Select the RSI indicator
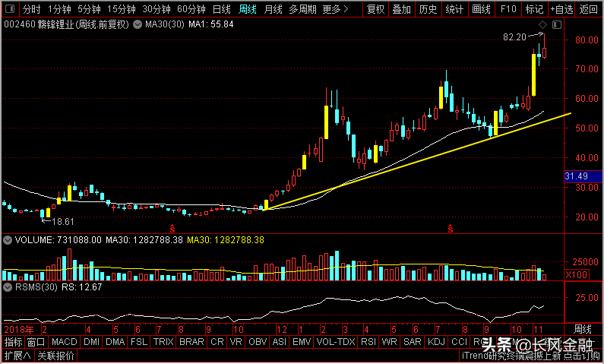The width and height of the screenshot is (604, 364). pyautogui.click(x=368, y=342)
